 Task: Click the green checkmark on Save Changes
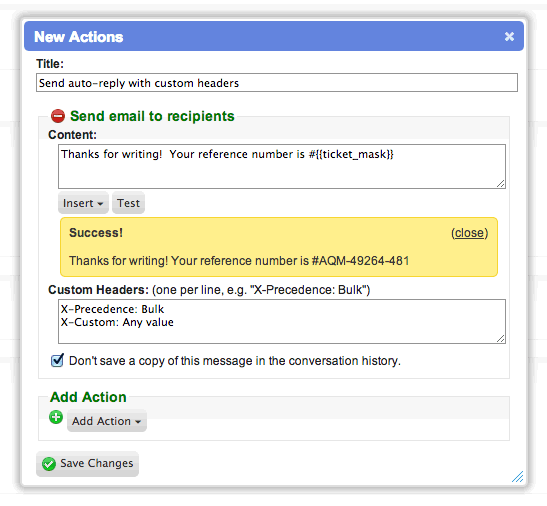tap(49, 464)
